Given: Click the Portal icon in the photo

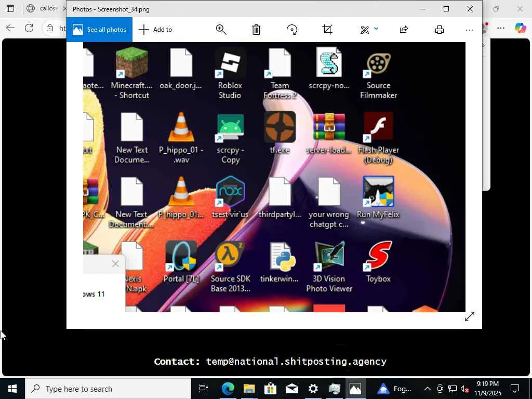Looking at the screenshot, I should 181,256.
